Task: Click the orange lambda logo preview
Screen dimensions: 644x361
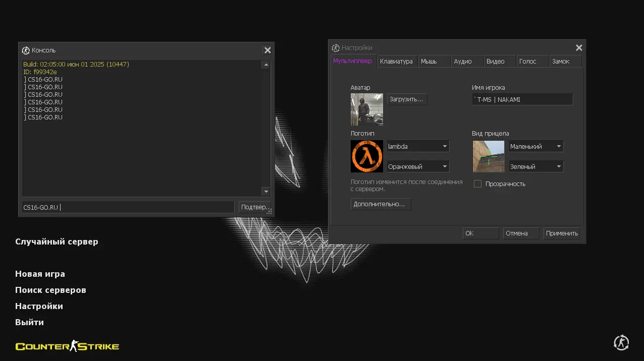Action: click(x=366, y=156)
